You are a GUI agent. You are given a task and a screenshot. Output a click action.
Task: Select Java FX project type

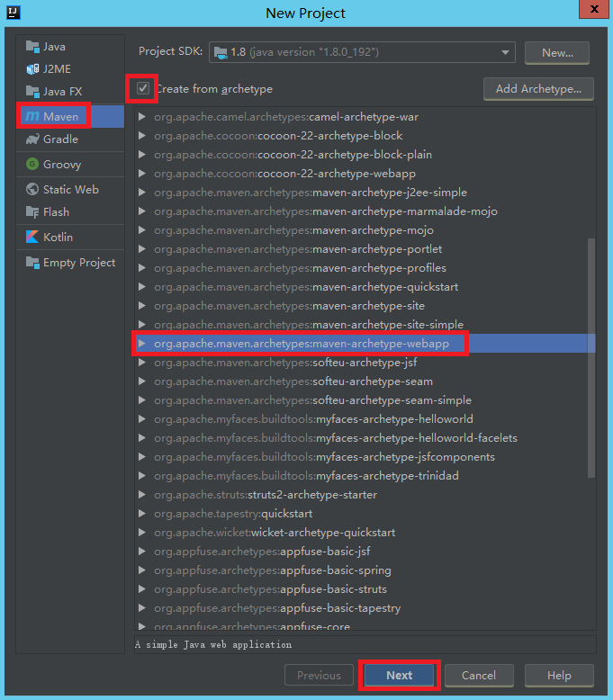point(70,92)
